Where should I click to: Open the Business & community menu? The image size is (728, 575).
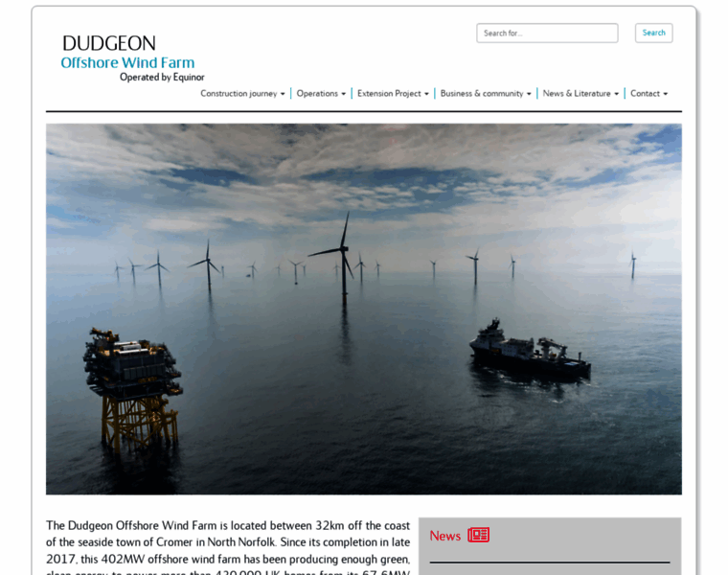click(486, 93)
